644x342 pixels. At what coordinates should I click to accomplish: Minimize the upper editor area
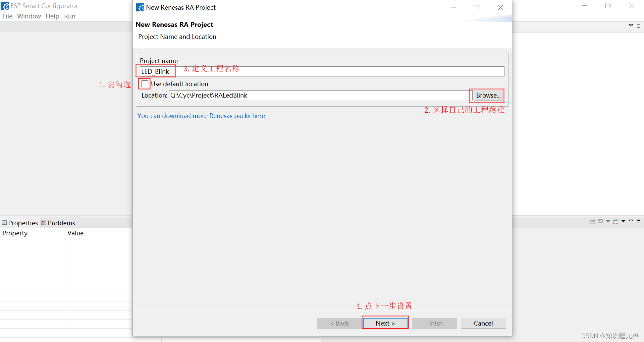(x=631, y=25)
